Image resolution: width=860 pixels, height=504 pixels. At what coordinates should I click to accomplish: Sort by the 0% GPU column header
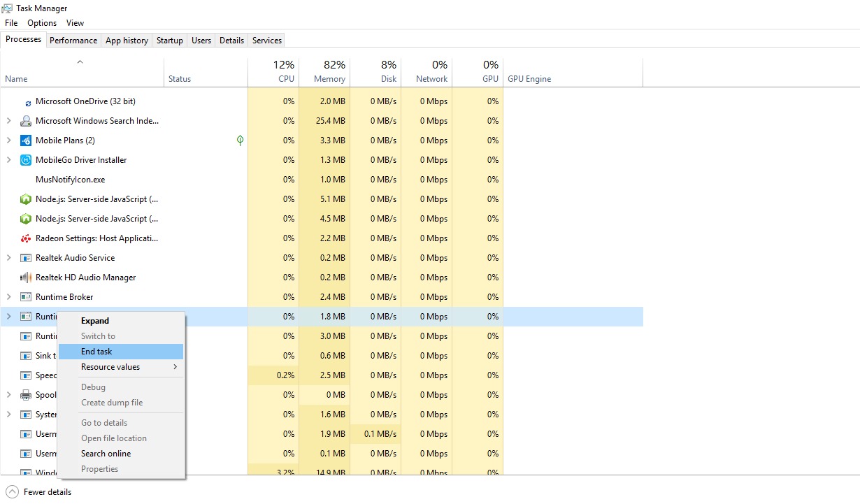pos(478,73)
